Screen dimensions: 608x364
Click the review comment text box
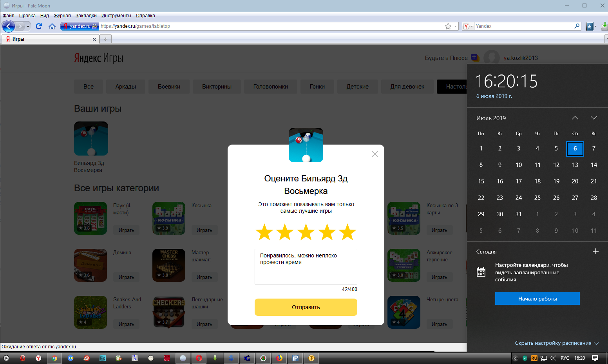tap(306, 266)
